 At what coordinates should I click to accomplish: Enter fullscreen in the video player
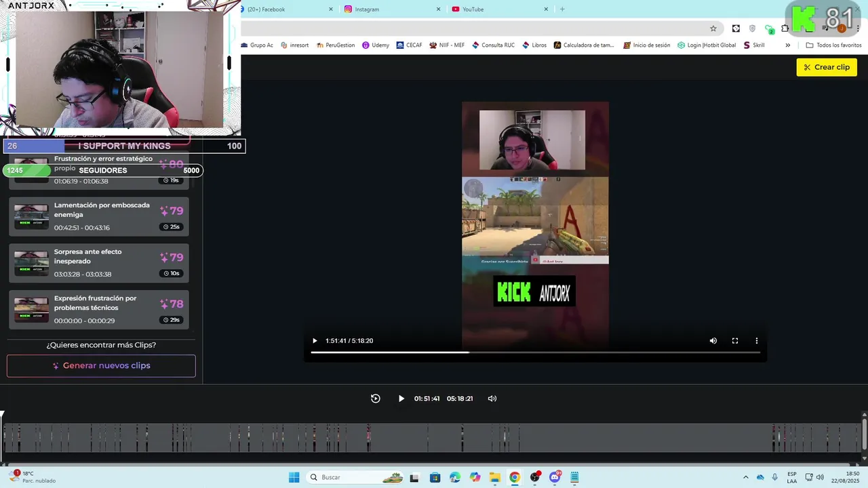(734, 341)
